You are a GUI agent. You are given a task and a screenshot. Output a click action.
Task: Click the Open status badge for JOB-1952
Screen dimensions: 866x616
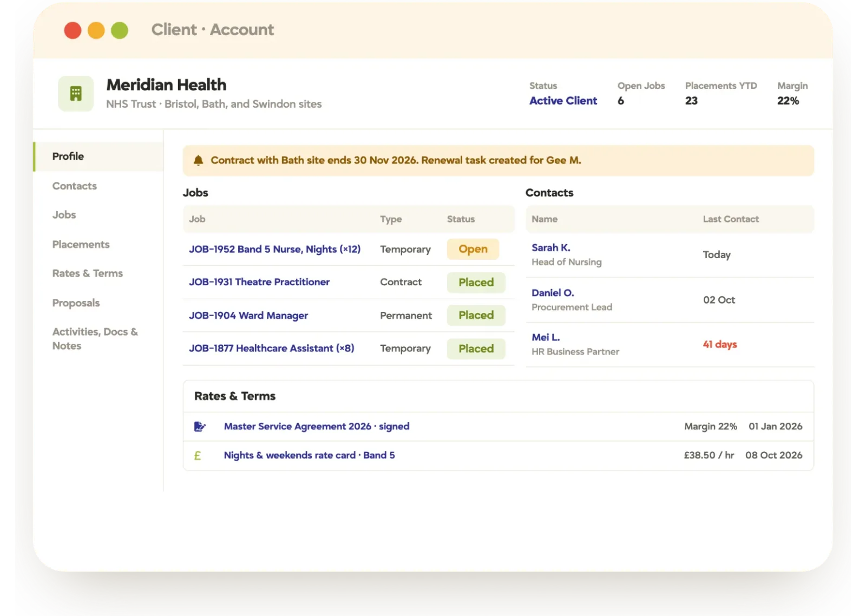473,249
